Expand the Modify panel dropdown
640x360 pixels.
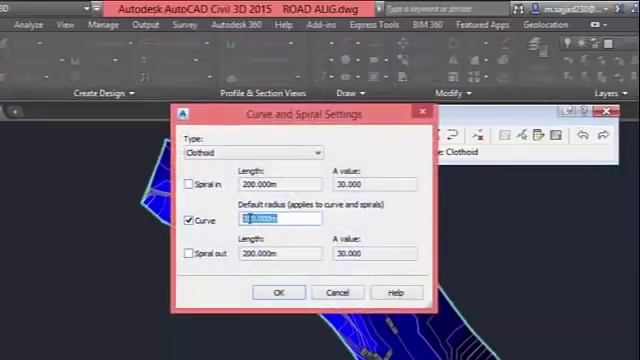pyautogui.click(x=453, y=93)
